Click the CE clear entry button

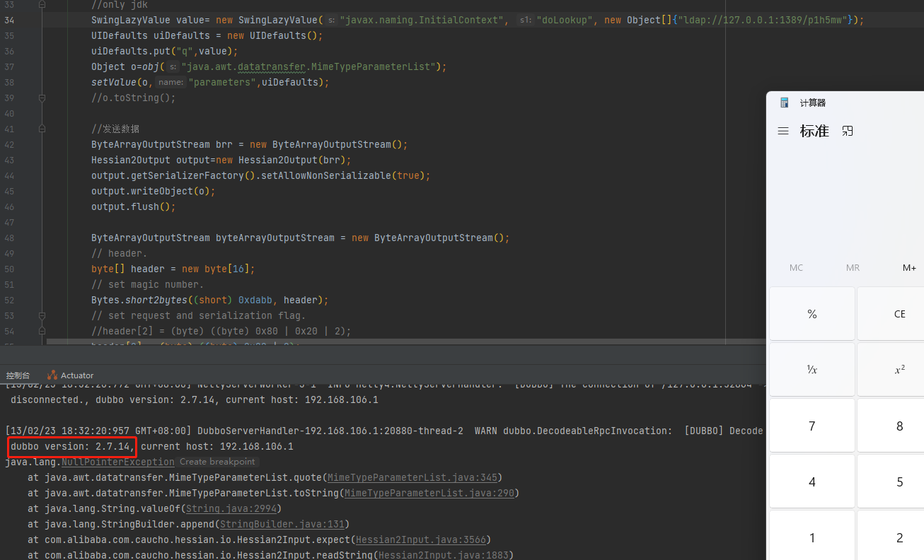click(x=899, y=314)
